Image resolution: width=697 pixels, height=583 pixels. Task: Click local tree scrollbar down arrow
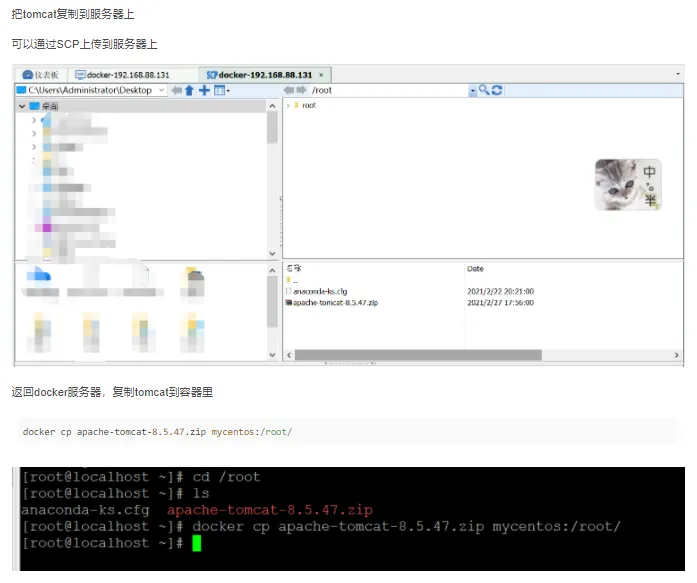(272, 253)
